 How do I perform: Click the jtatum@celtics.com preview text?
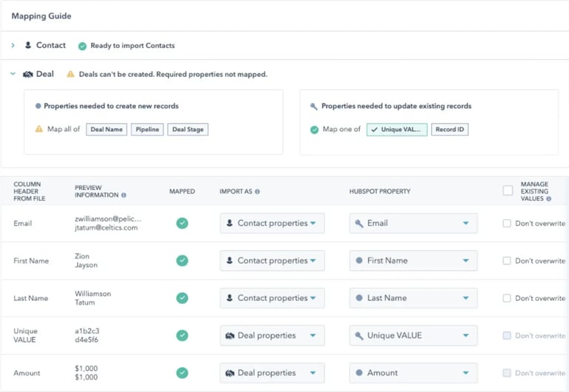pyautogui.click(x=107, y=228)
